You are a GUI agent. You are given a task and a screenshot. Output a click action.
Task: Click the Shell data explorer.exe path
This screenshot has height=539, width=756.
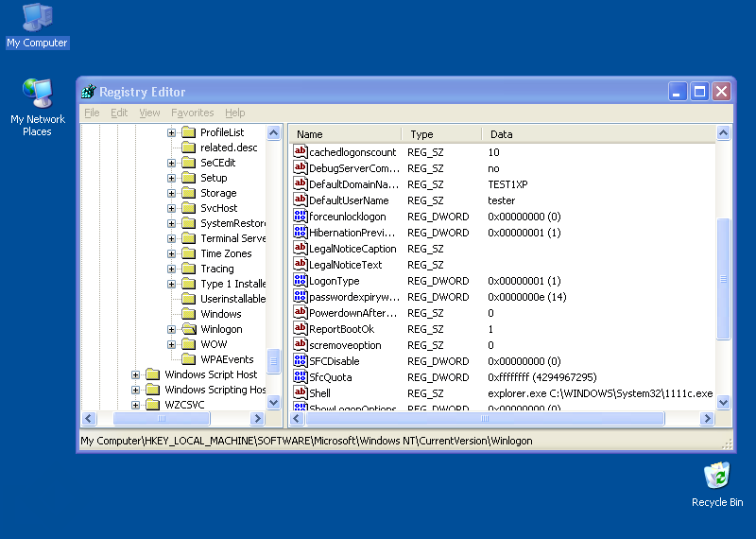point(600,393)
